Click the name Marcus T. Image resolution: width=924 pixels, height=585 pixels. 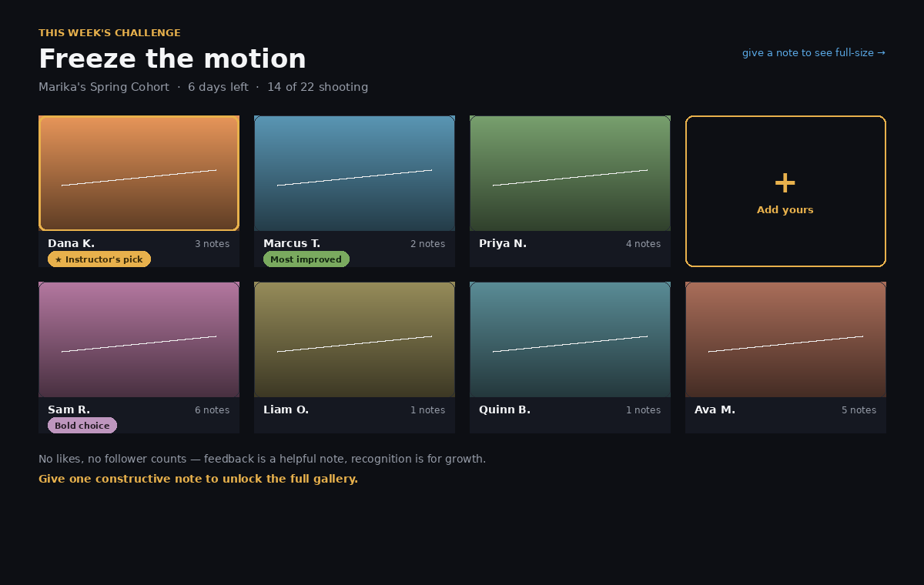coord(292,243)
